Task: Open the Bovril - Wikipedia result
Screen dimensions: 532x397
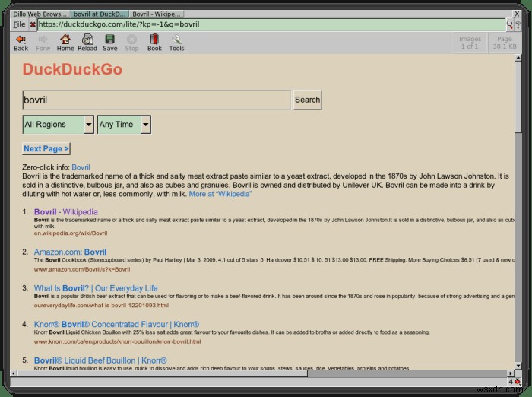Action: [66, 212]
